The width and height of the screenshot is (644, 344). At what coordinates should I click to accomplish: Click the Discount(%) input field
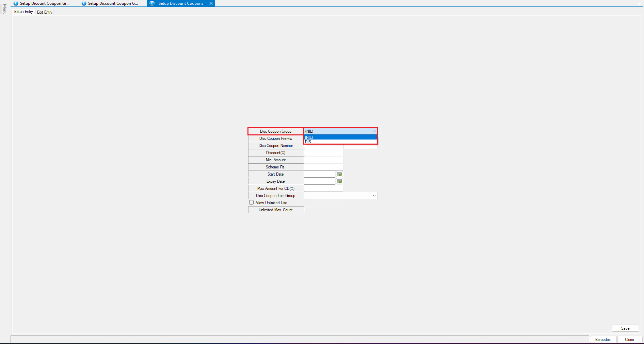pyautogui.click(x=323, y=153)
